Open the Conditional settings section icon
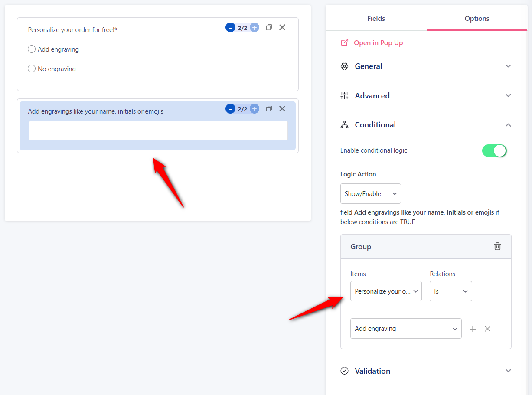The image size is (532, 395). [x=344, y=125]
